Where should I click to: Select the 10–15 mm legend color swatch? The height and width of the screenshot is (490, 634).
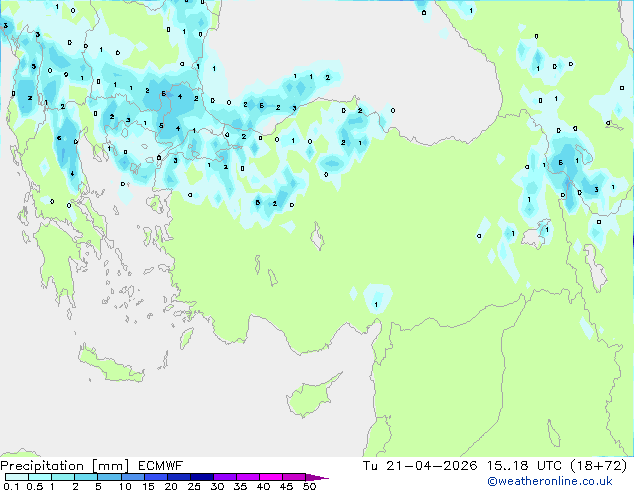pos(132,477)
